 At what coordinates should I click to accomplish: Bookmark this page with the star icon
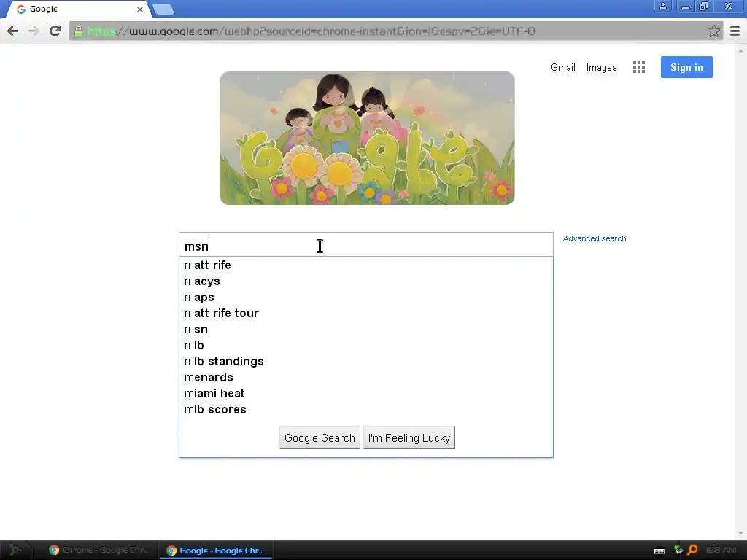713,31
